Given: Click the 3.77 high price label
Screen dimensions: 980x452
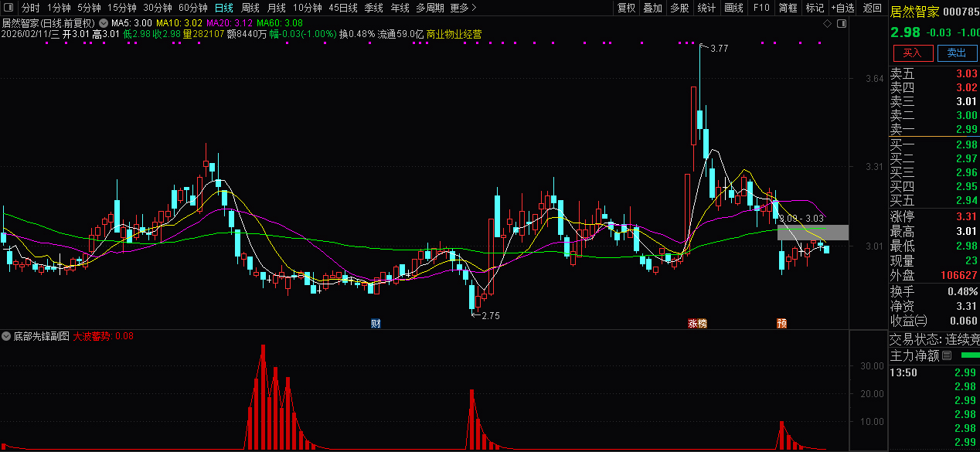Looking at the screenshot, I should pos(718,49).
